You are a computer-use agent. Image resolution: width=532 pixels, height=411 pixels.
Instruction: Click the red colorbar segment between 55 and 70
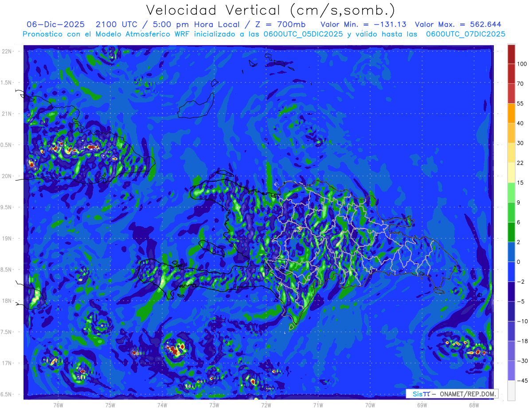tap(511, 94)
